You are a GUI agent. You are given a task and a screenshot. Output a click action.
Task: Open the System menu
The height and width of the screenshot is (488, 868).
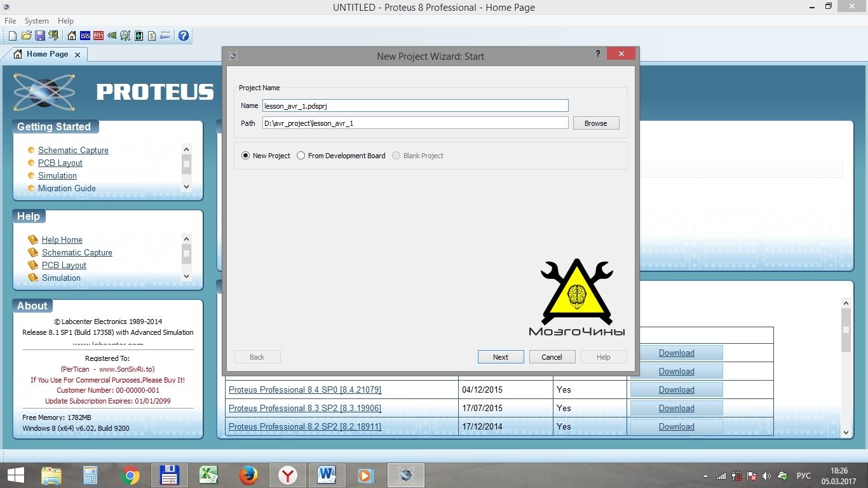[x=37, y=21]
